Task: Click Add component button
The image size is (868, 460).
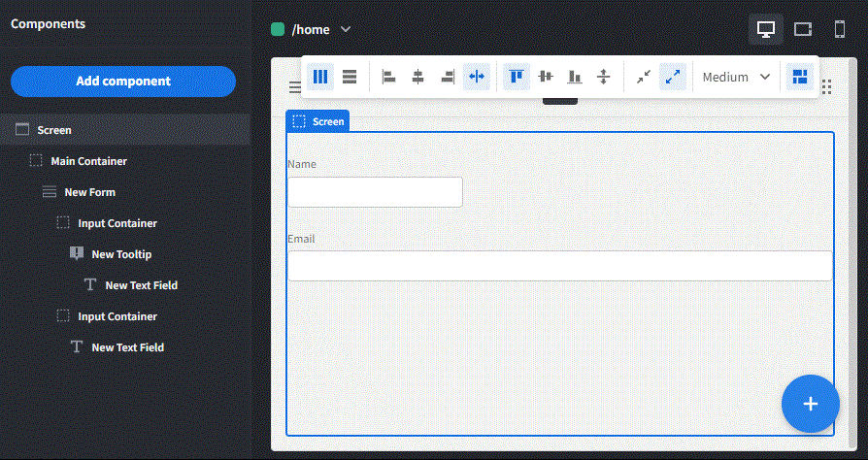Action: pos(123,82)
